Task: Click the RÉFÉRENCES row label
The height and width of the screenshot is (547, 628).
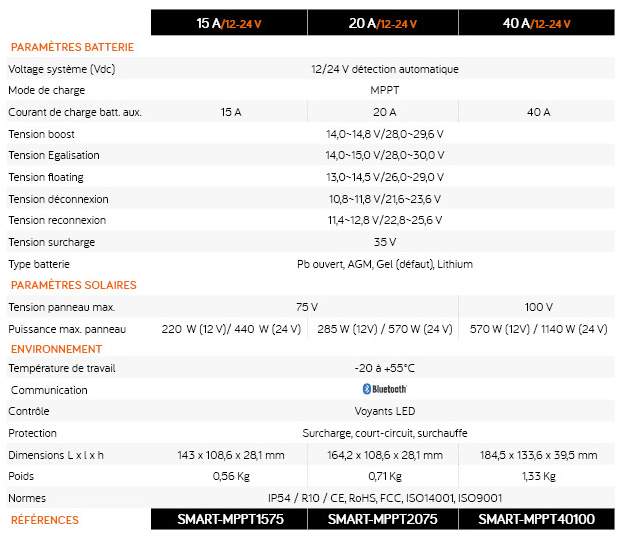Action: coord(44,520)
